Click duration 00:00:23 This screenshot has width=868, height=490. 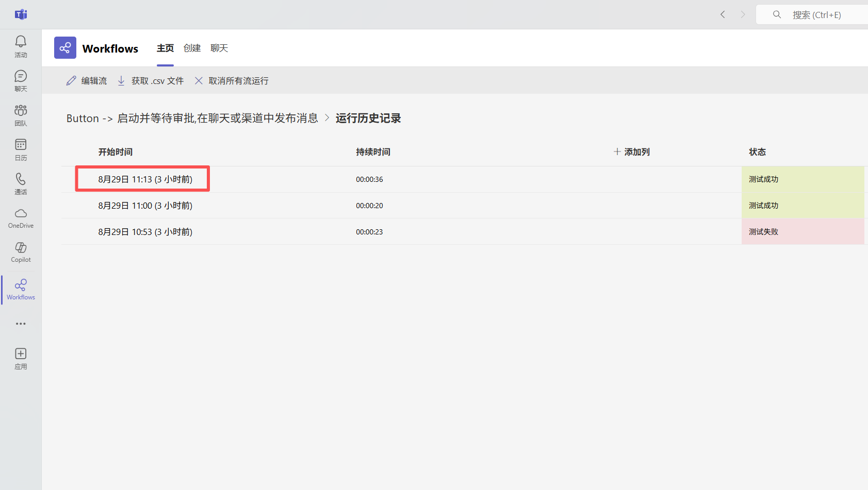tap(369, 232)
